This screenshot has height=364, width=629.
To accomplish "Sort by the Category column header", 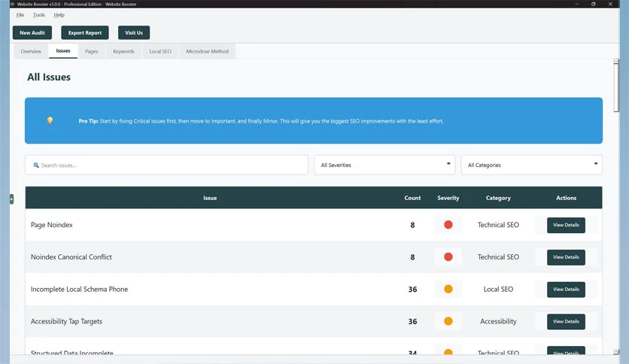I will (x=498, y=198).
